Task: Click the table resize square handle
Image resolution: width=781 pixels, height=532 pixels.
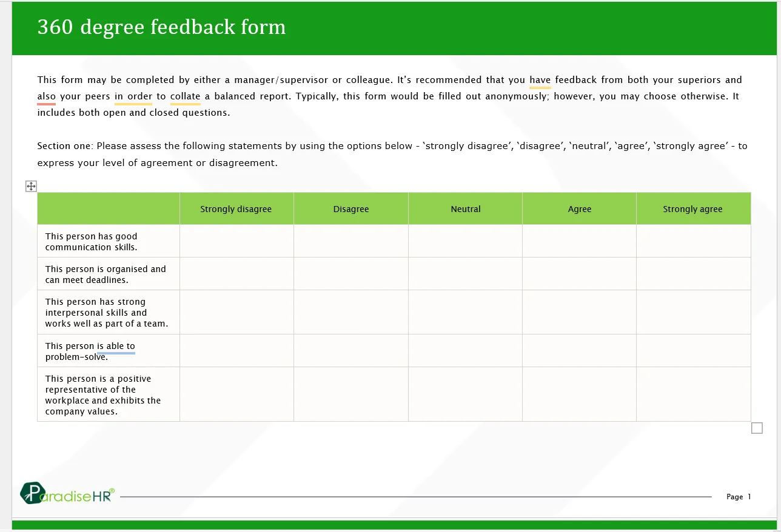Action: pos(757,428)
